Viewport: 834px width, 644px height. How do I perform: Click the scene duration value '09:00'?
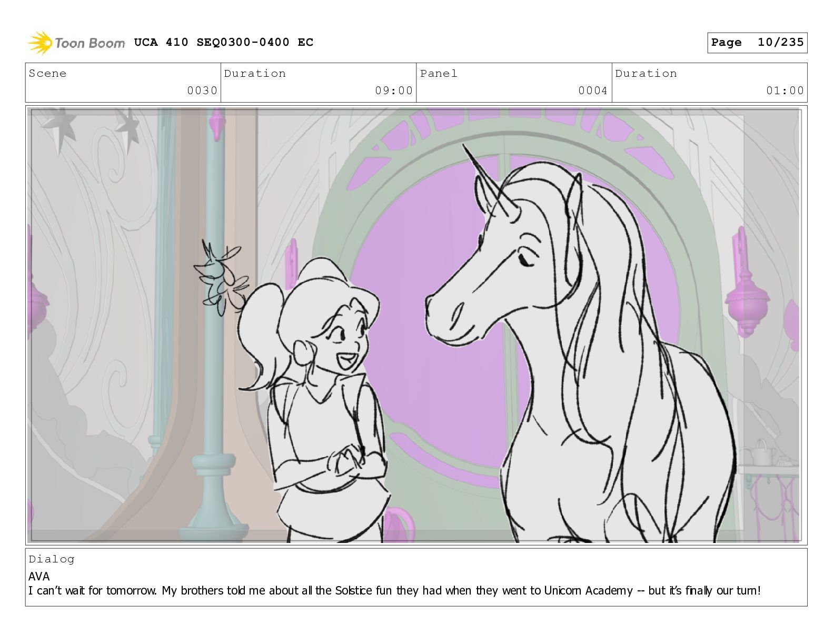tap(394, 90)
